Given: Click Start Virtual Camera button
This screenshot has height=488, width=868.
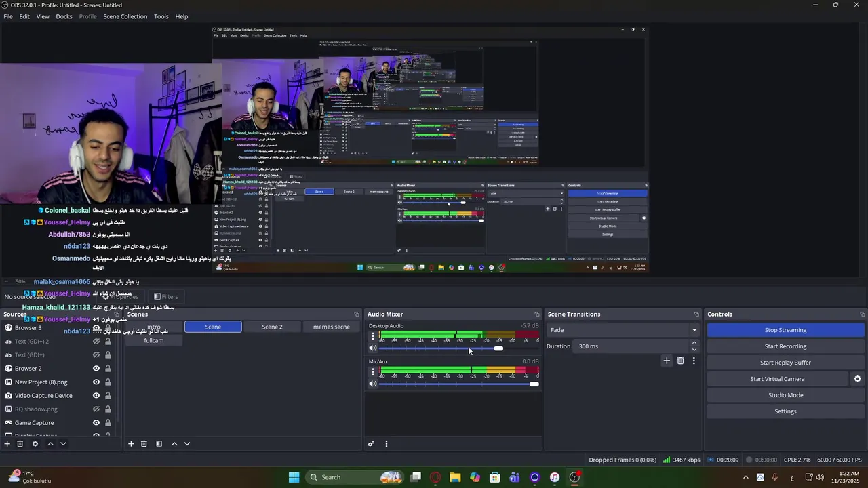Looking at the screenshot, I should (x=777, y=379).
